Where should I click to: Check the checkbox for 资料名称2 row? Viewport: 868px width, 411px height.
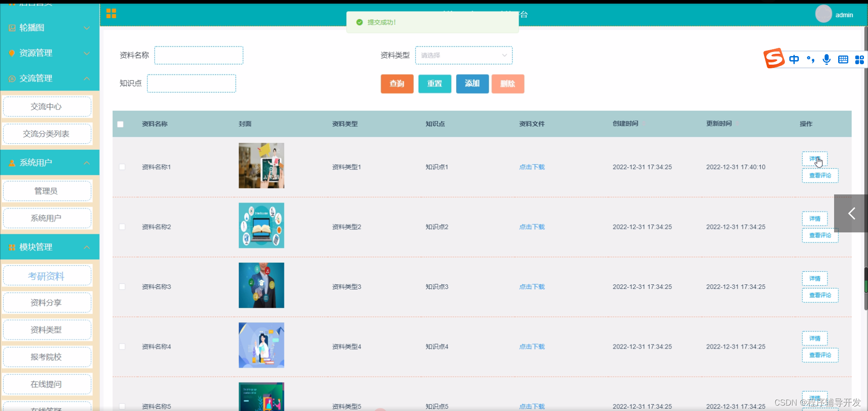point(122,227)
